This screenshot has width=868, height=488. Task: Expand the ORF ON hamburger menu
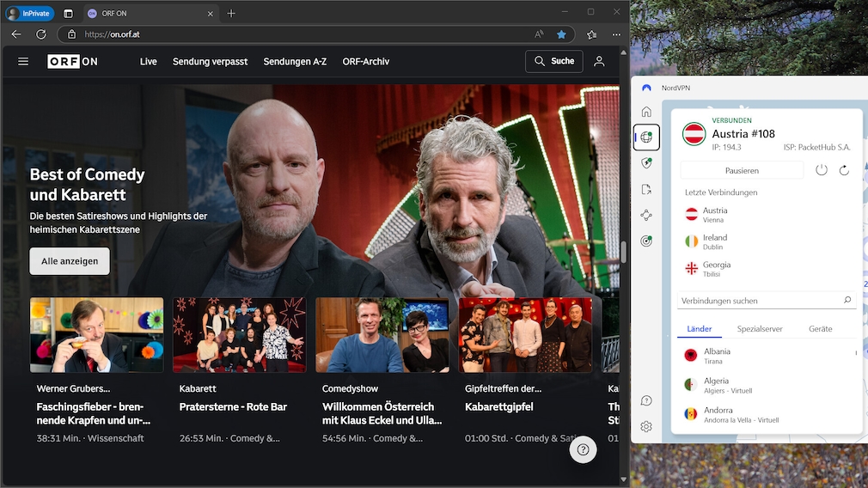point(23,62)
